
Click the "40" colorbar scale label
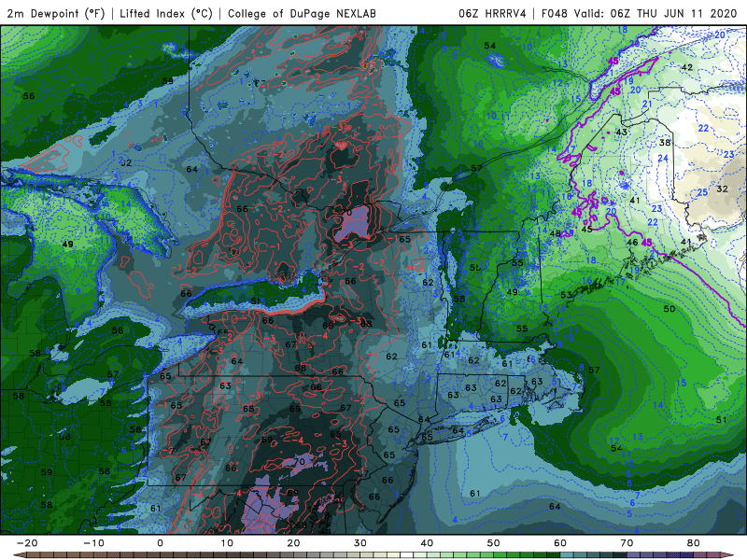click(427, 543)
